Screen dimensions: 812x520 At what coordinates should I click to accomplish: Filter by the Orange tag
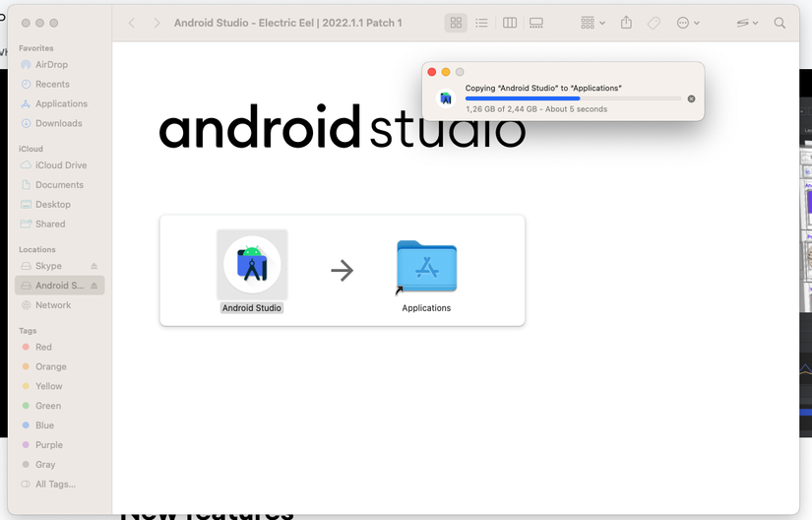(x=60, y=366)
